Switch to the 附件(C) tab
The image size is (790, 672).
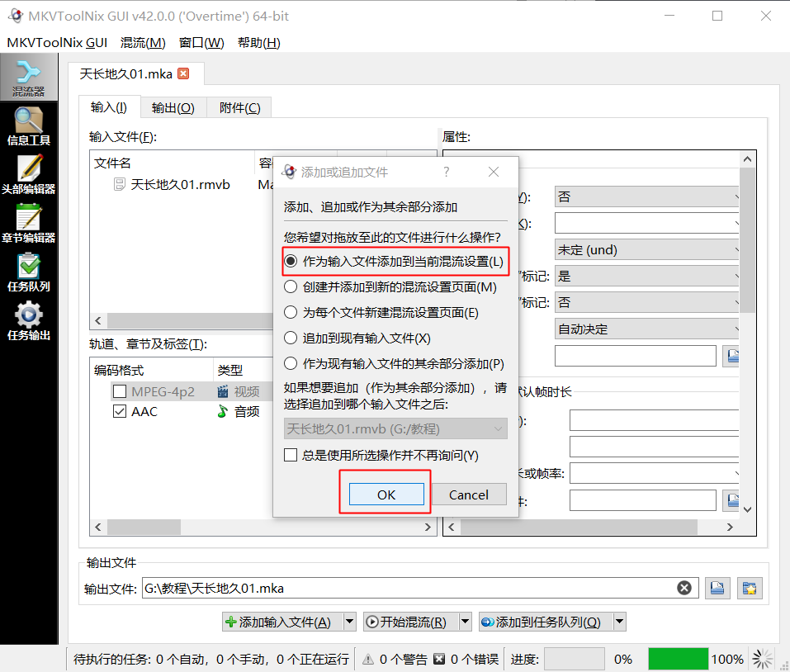(x=240, y=108)
